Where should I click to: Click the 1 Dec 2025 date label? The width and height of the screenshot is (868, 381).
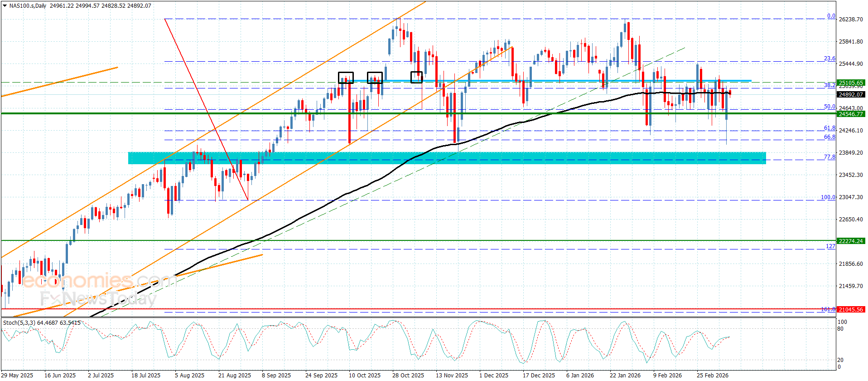coord(494,375)
